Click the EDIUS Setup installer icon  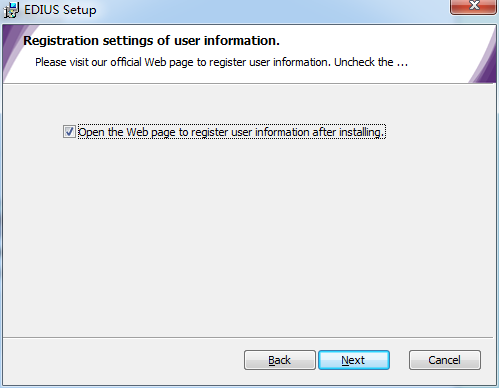click(11, 10)
